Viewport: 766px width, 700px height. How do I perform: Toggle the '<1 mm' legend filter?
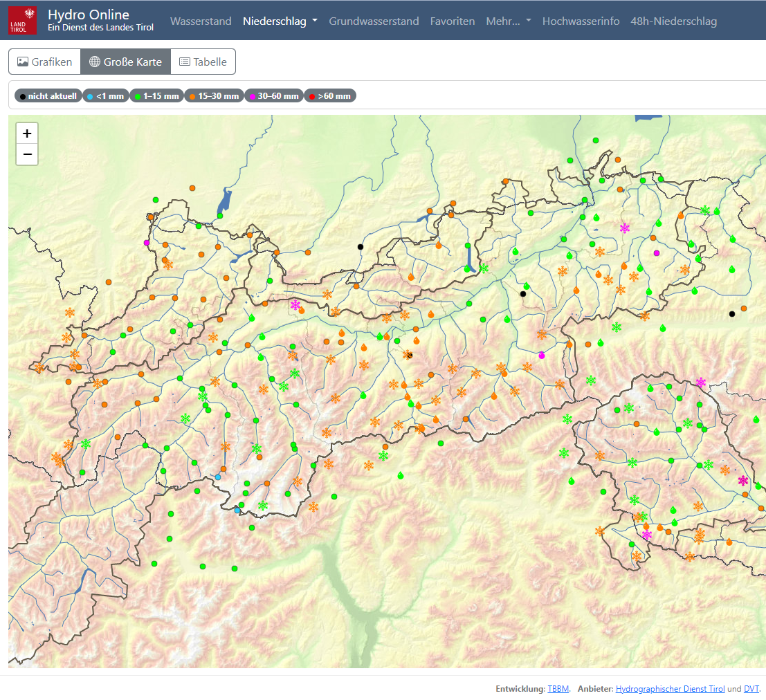[x=106, y=96]
